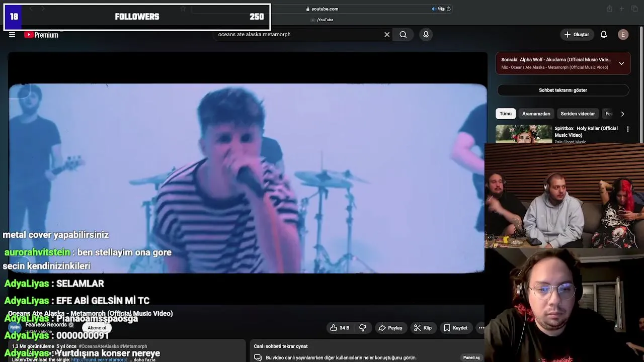The width and height of the screenshot is (644, 362).
Task: Click the #OceansAteAlaska hashtag
Action: point(99,346)
